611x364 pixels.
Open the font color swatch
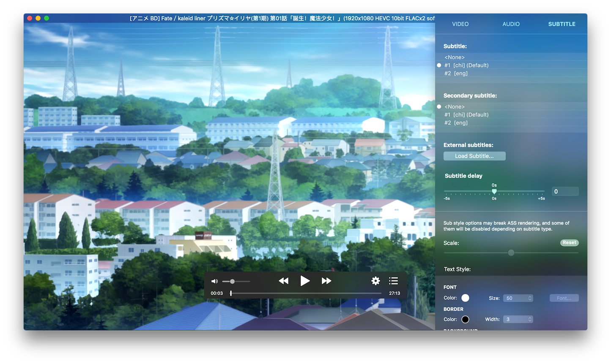[x=465, y=298]
